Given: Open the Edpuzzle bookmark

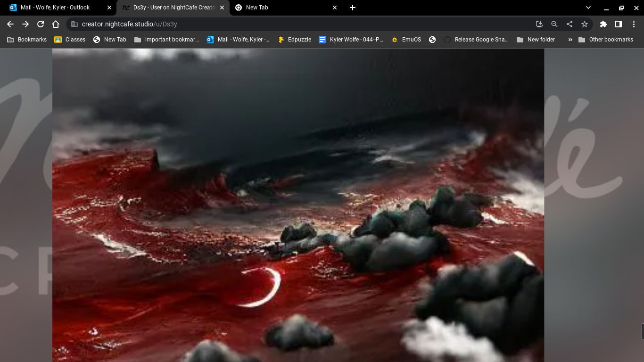Looking at the screenshot, I should point(295,40).
